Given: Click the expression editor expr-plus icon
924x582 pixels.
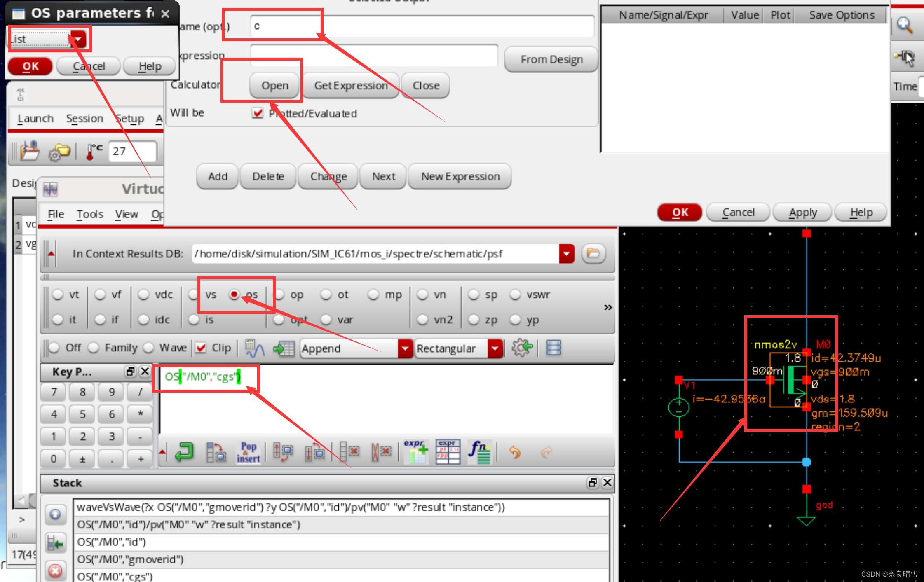Looking at the screenshot, I should [x=416, y=452].
